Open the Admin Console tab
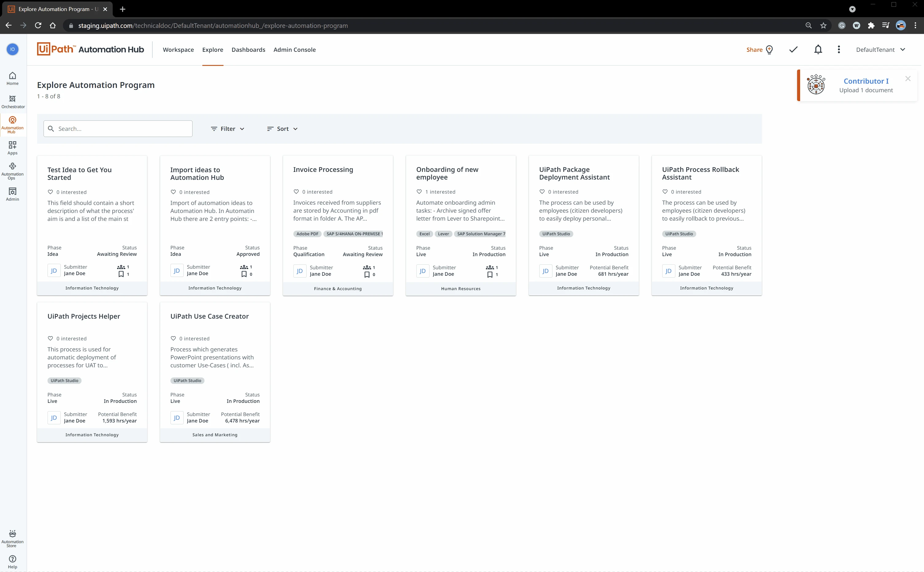Screen dimensions: 924x572 click(295, 50)
